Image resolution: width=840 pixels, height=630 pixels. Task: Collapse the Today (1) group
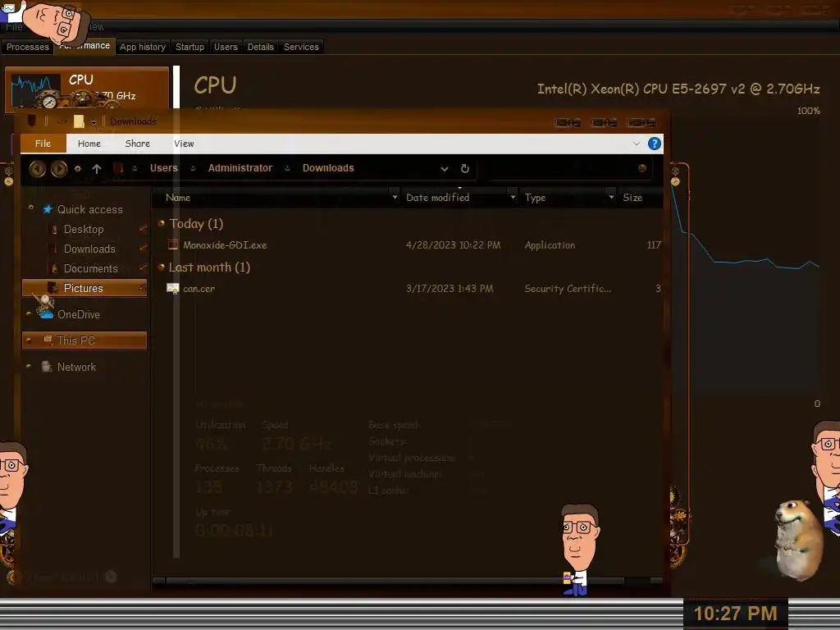(x=161, y=224)
